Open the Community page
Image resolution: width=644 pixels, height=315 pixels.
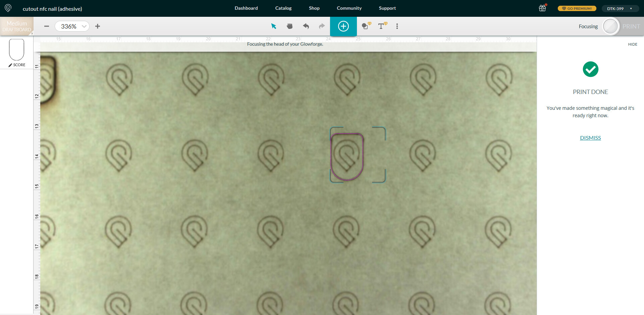349,8
